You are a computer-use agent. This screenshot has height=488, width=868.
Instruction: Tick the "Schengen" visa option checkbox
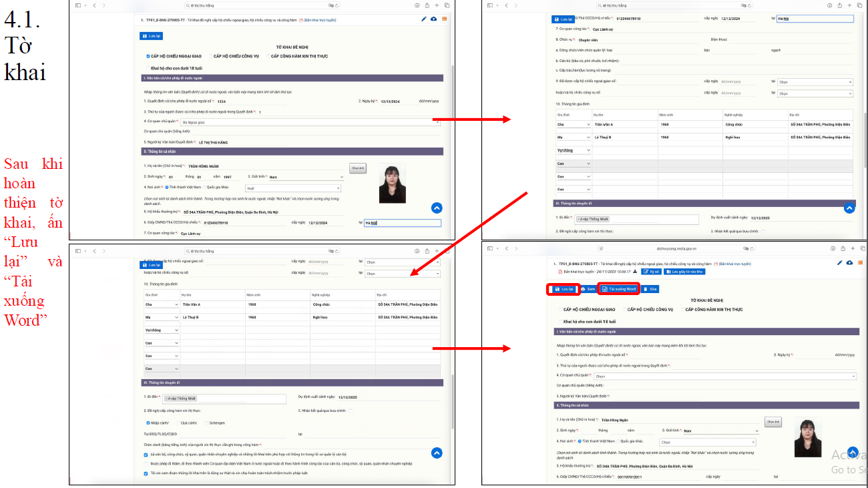(206, 423)
